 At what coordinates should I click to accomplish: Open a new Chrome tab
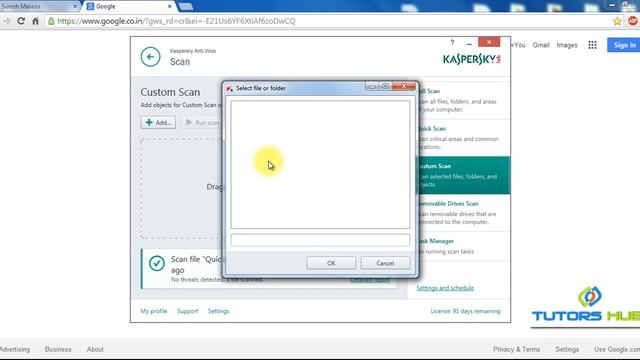[x=186, y=7]
